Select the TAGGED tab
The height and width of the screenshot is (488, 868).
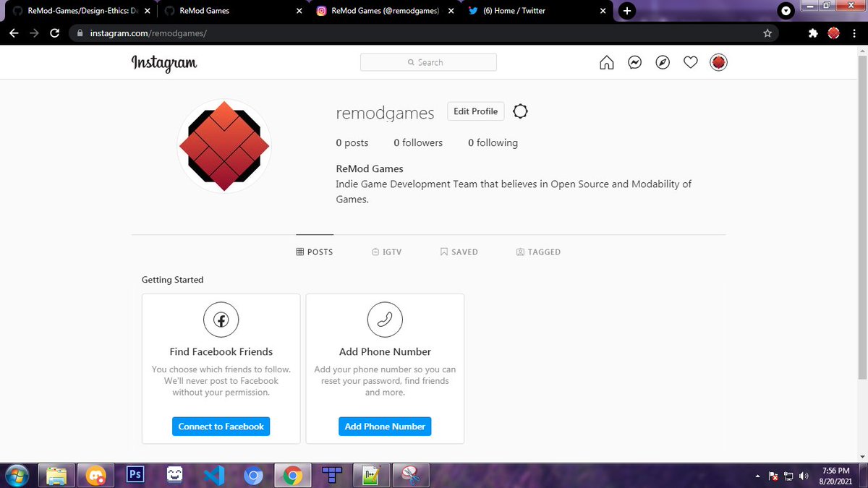click(x=539, y=252)
